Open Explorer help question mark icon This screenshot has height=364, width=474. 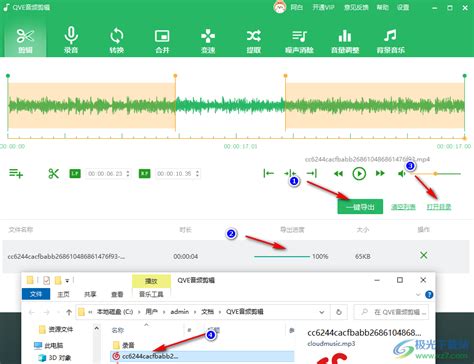(x=429, y=294)
